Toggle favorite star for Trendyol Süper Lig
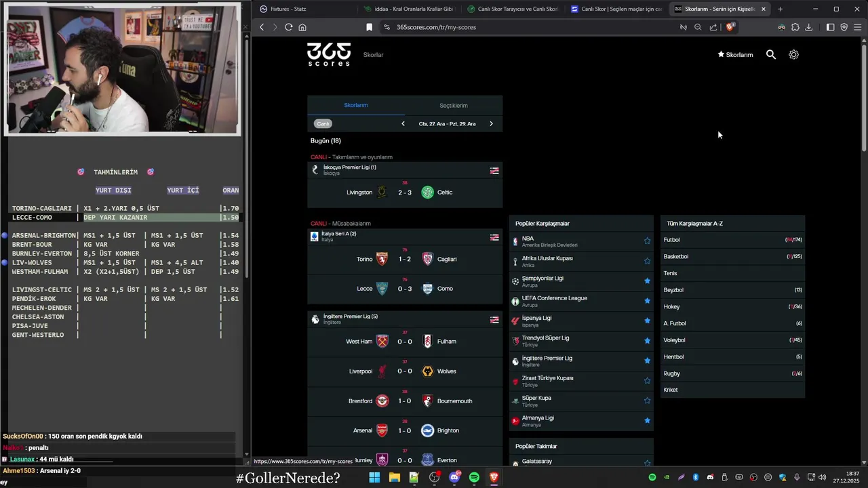 [647, 340]
